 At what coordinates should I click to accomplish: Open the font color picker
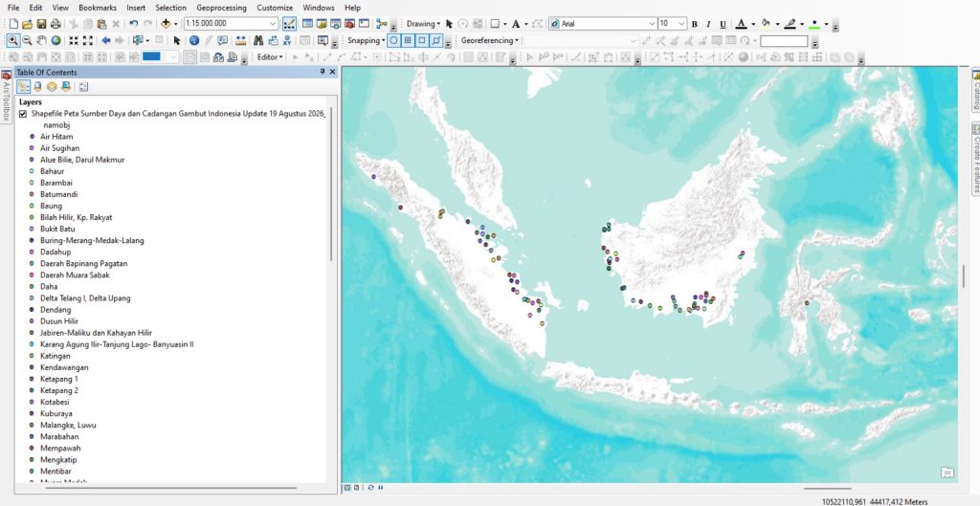pyautogui.click(x=742, y=24)
